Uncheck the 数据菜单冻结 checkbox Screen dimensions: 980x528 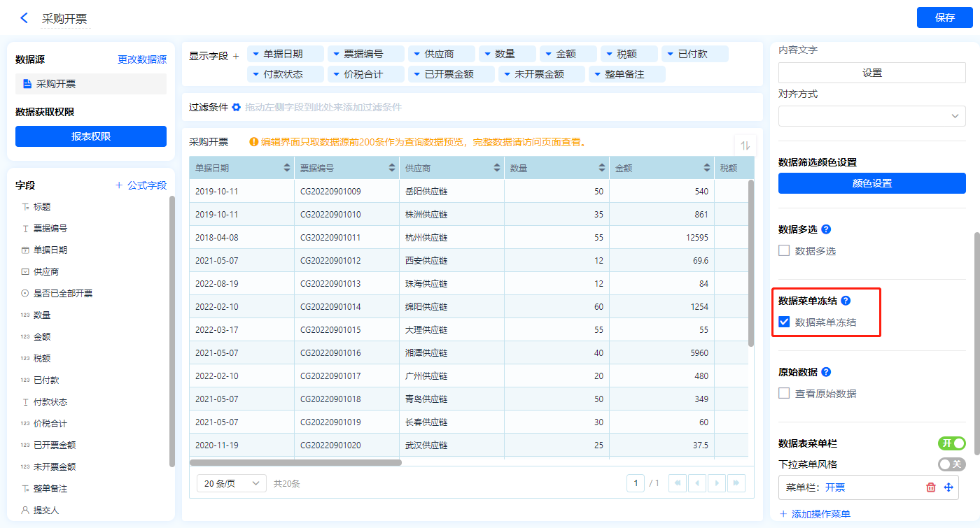pos(785,322)
